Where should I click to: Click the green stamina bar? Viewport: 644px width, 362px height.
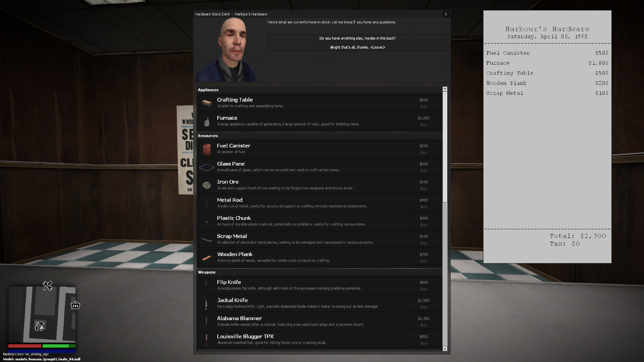coord(59,346)
